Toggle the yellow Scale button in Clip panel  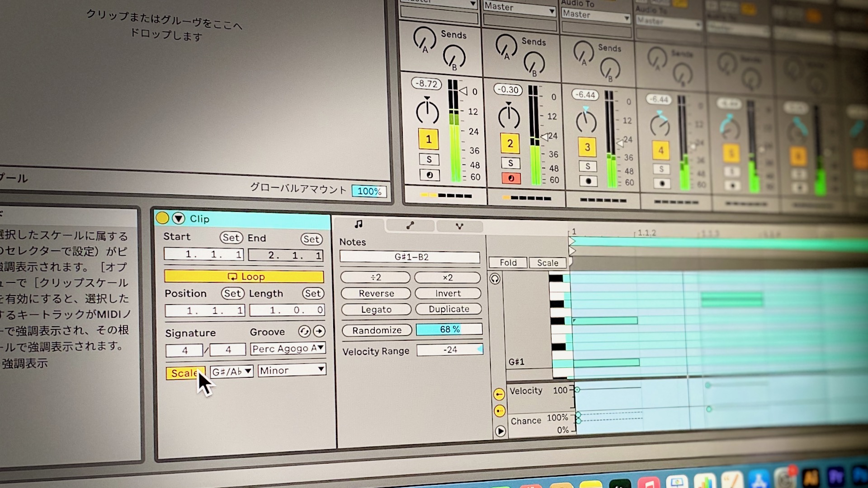tap(185, 373)
